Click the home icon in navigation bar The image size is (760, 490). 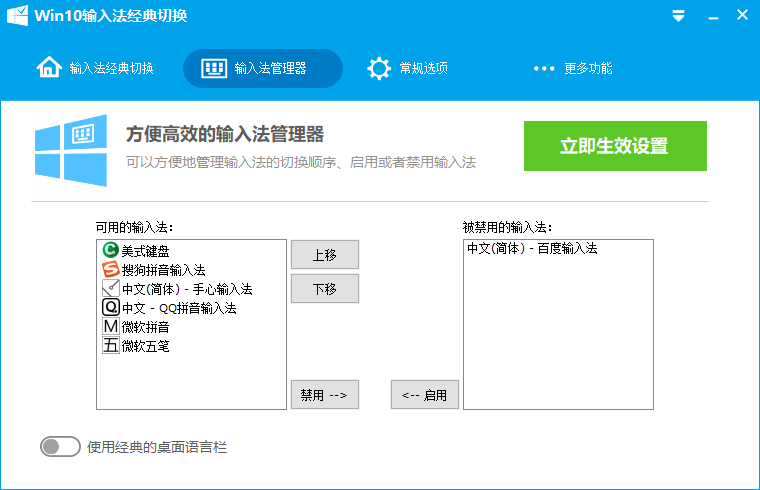[48, 68]
